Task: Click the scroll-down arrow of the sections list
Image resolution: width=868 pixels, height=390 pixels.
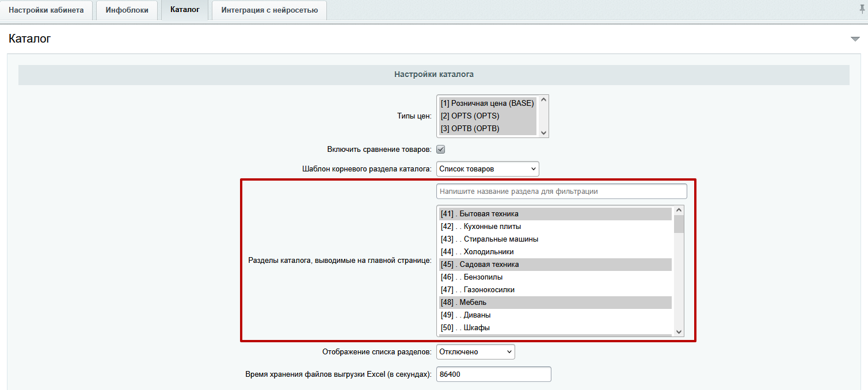Action: [679, 331]
